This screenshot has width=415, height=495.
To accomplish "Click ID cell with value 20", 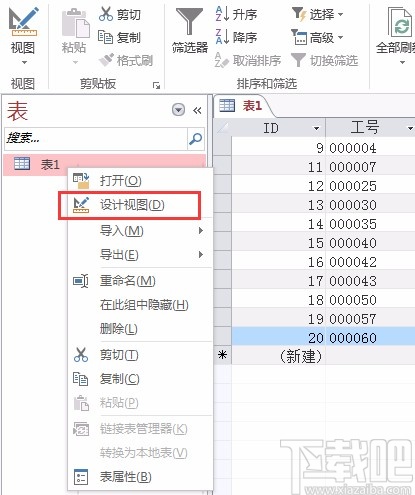I will pyautogui.click(x=278, y=338).
